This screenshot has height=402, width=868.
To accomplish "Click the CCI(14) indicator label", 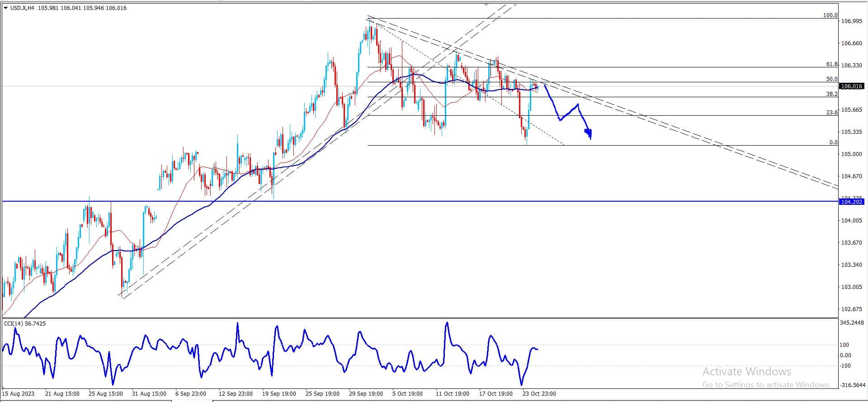I will point(25,323).
